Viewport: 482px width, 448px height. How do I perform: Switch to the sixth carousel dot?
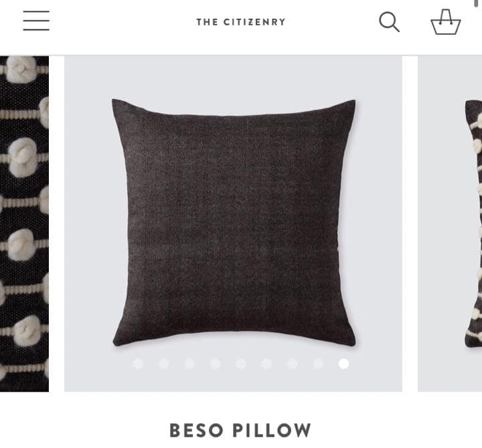(266, 364)
